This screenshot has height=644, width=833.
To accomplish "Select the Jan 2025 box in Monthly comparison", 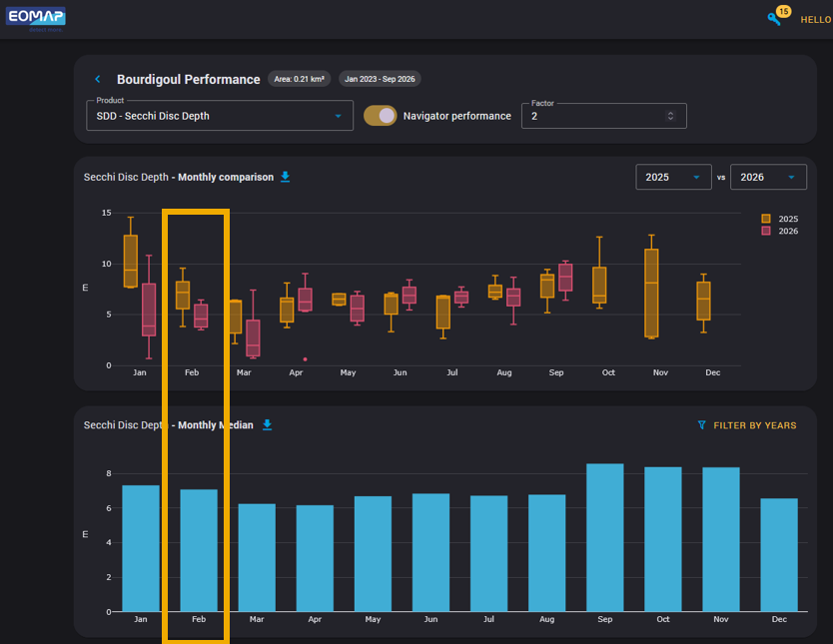I will [131, 262].
